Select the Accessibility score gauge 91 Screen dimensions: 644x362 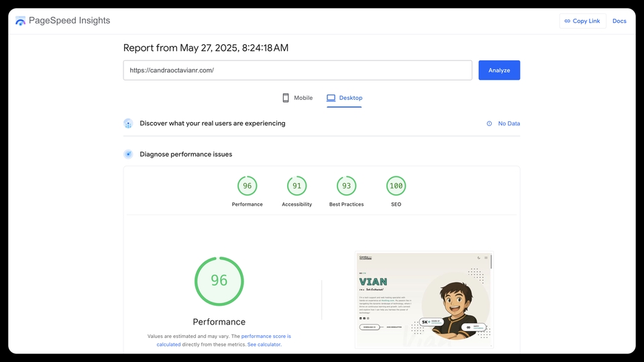tap(297, 186)
